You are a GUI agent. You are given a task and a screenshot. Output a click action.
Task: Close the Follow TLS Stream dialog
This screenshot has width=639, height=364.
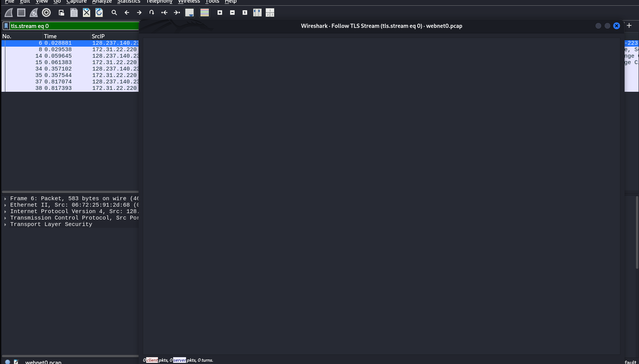pos(617,26)
